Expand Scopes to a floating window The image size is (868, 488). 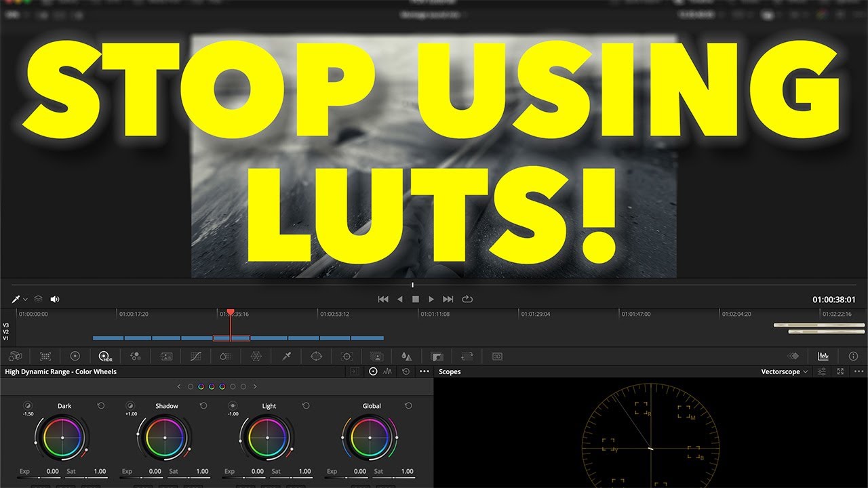click(x=840, y=371)
